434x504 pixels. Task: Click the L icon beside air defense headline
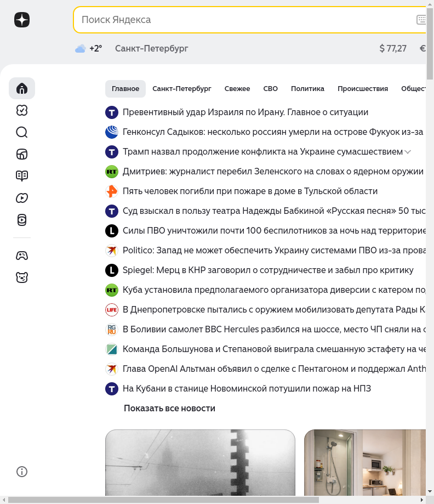(112, 231)
